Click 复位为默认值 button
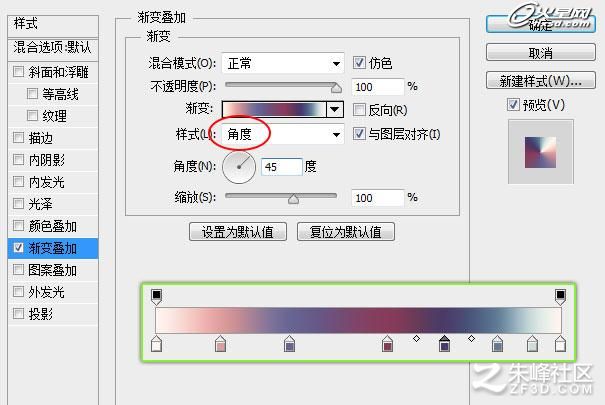Viewport: 605px width, 405px height. pyautogui.click(x=346, y=232)
